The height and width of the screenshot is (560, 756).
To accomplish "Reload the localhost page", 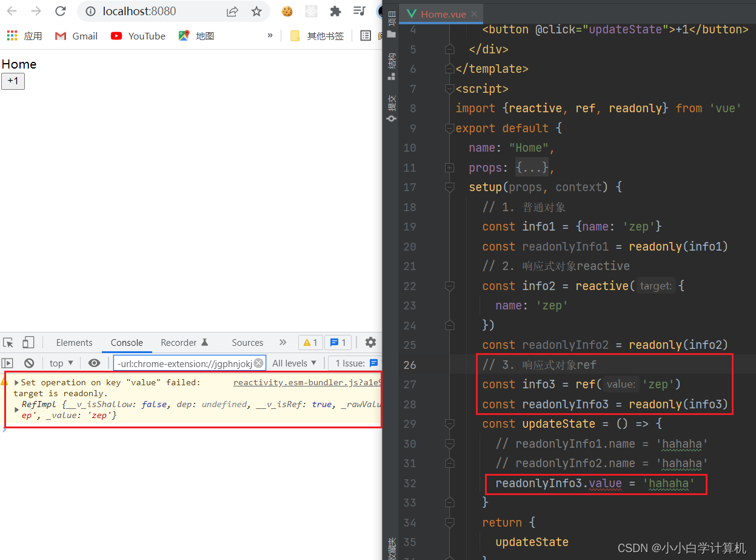I will click(60, 11).
